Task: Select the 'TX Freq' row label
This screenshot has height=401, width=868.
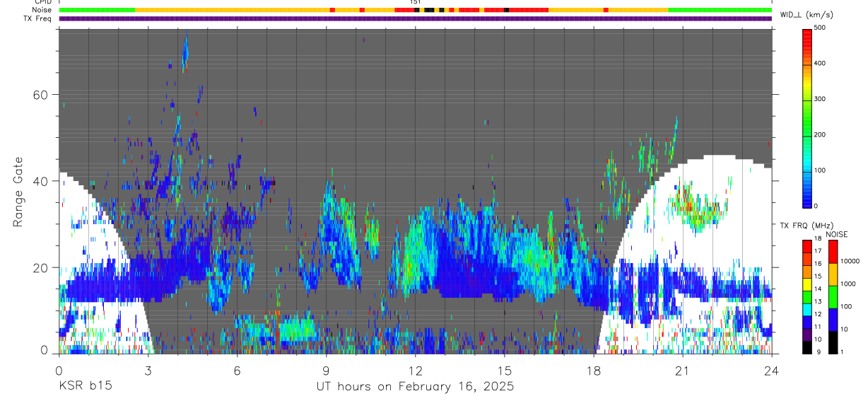Action: click(38, 18)
